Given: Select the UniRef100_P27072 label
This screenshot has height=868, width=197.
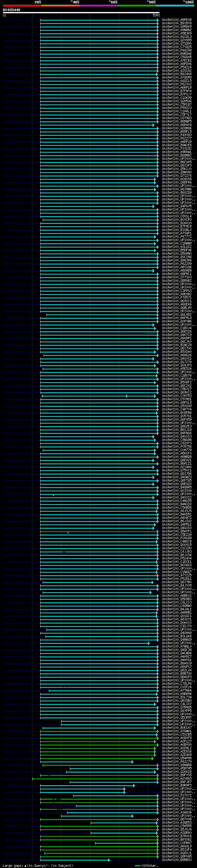Looking at the screenshot, I should tap(176, 795).
